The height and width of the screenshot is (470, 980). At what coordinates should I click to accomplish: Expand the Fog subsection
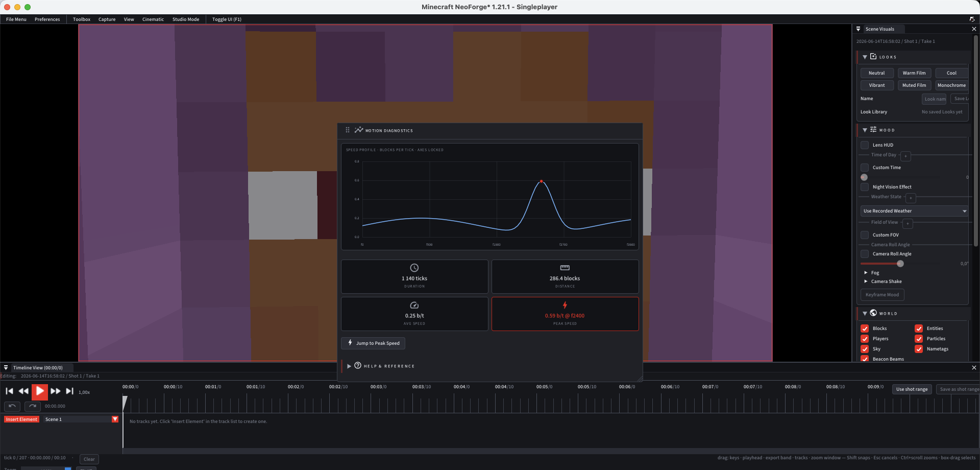[866, 273]
